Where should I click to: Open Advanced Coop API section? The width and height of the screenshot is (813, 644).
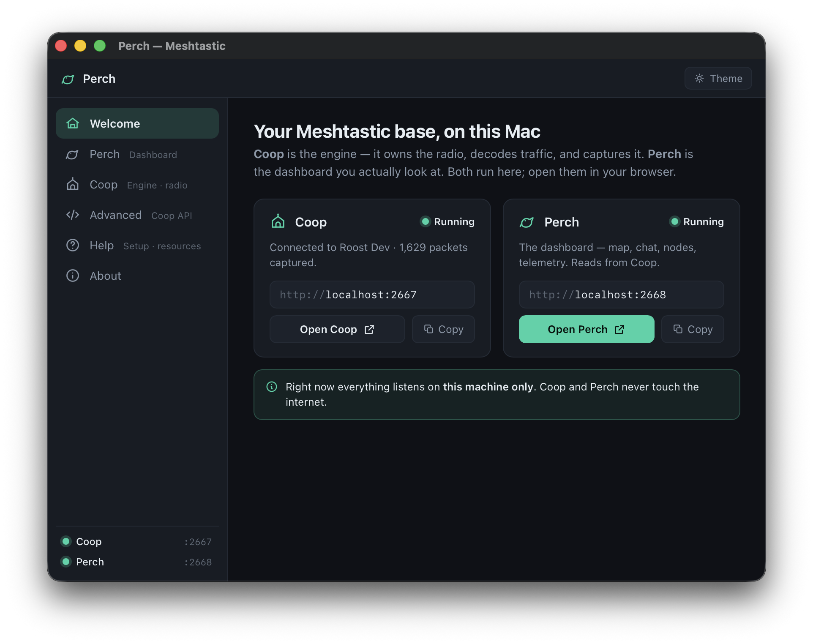click(x=137, y=216)
